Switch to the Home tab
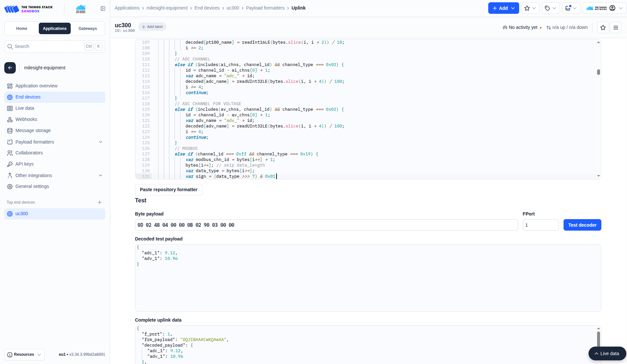 click(22, 29)
